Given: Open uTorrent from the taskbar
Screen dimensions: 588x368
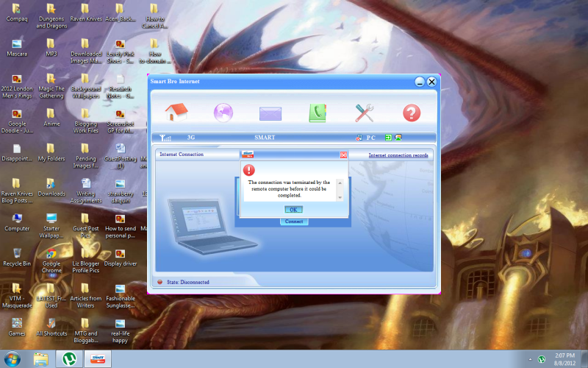Looking at the screenshot, I should coord(69,359).
